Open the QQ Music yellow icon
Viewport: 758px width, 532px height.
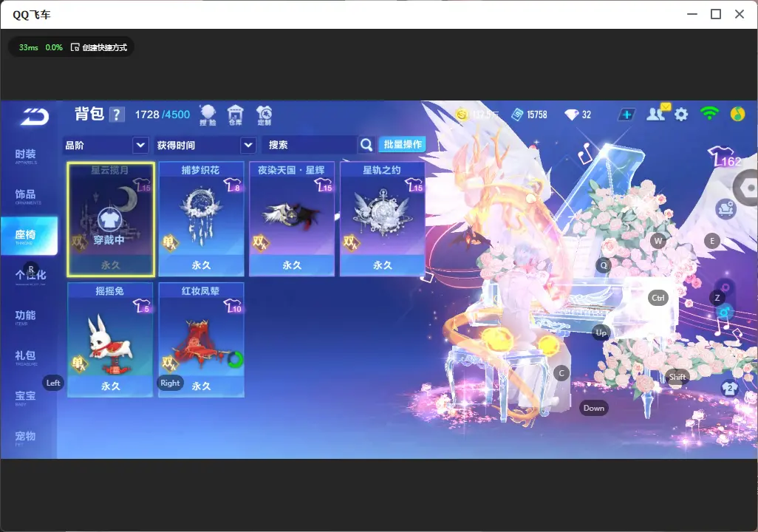coord(737,115)
